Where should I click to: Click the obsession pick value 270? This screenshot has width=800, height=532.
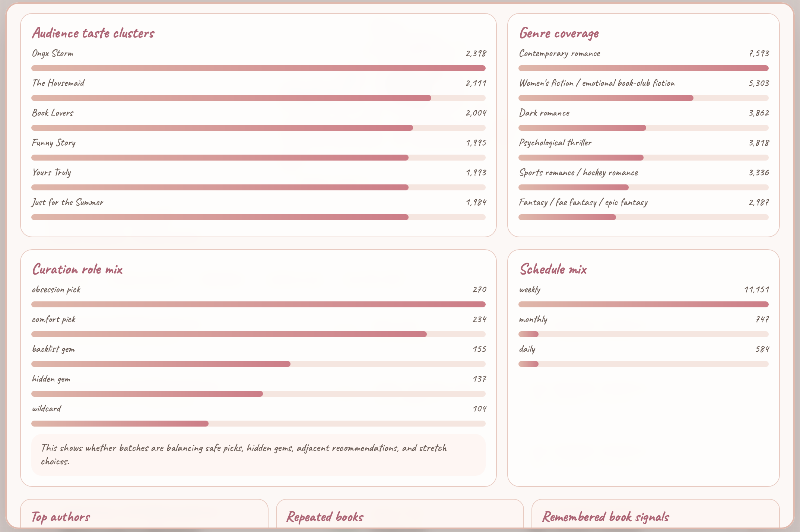480,289
